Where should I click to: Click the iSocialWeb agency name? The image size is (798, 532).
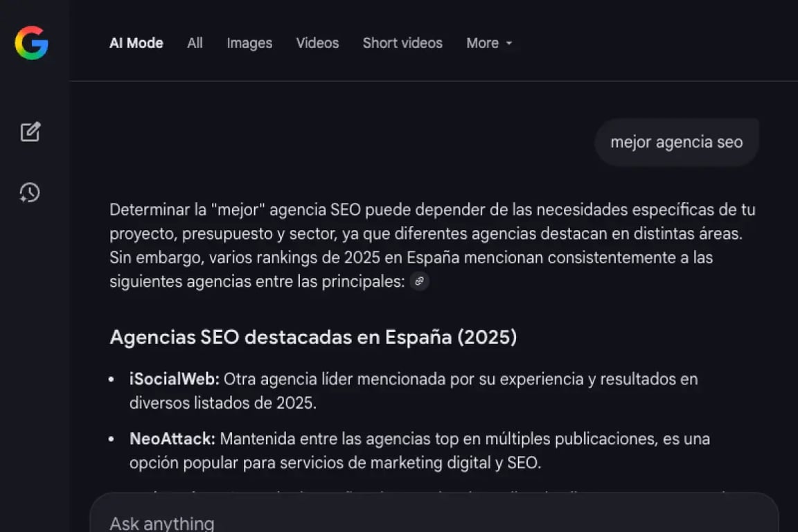174,380
